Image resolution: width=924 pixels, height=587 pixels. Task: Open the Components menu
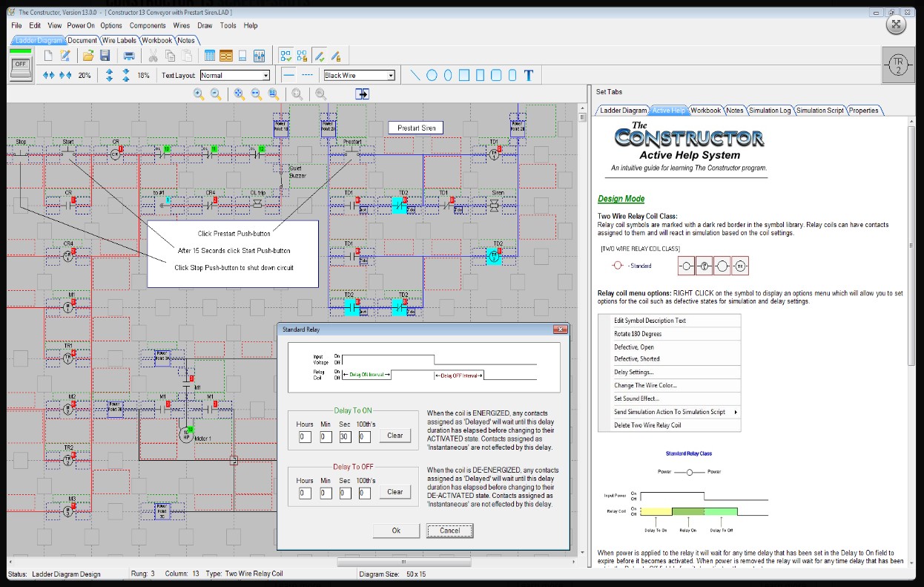148,25
